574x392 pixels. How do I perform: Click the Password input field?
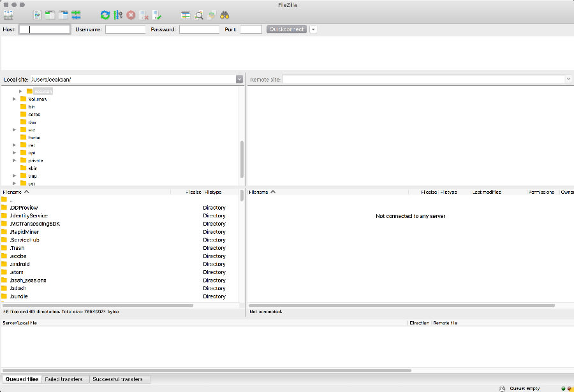tap(199, 29)
